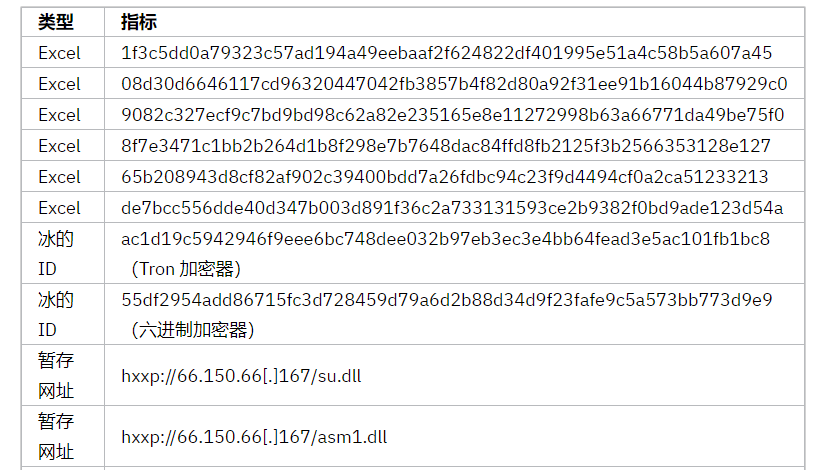Select the hash starting with 65b208943d8c
The width and height of the screenshot is (821, 470).
click(445, 176)
